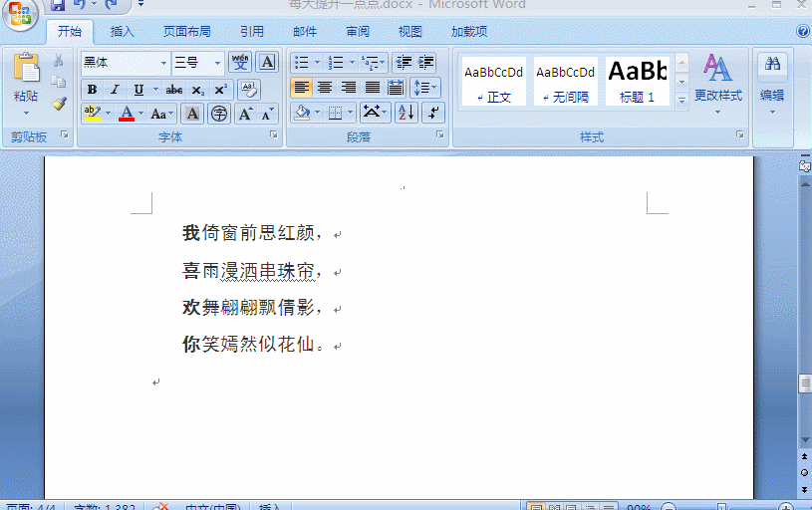The width and height of the screenshot is (812, 510).
Task: Toggle show/hide paragraph marks
Action: [x=433, y=113]
